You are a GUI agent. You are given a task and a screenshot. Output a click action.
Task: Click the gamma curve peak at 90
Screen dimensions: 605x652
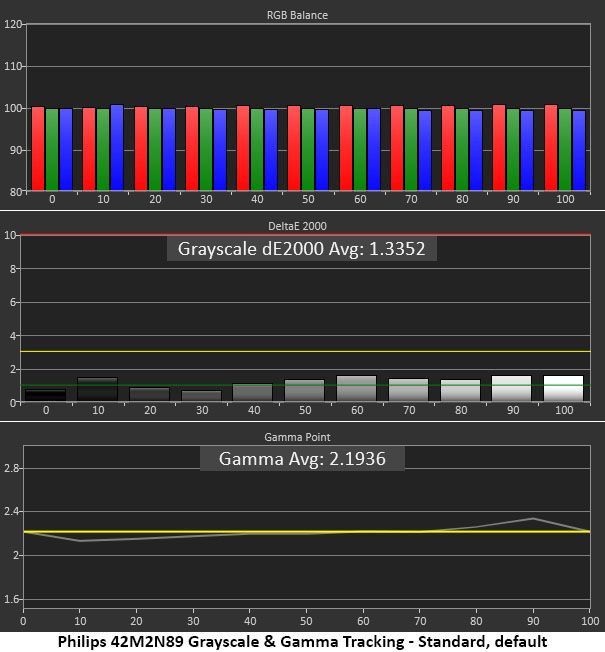[x=533, y=519]
